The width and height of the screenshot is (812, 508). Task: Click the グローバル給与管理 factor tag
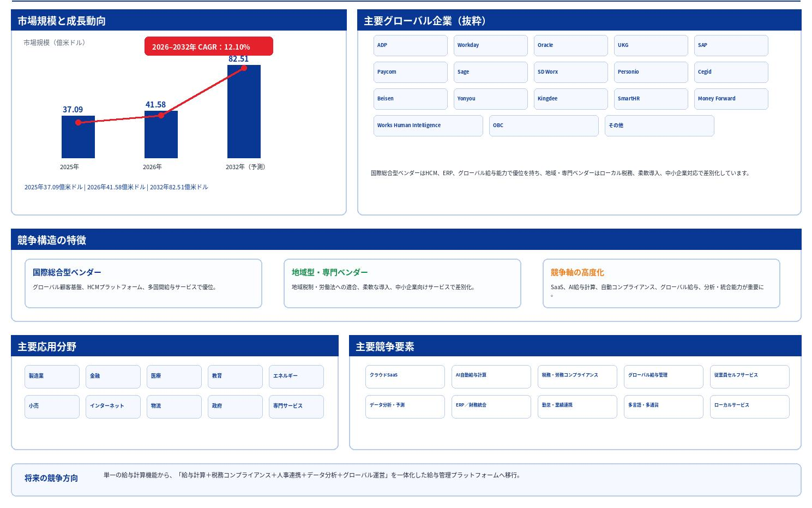click(x=664, y=376)
